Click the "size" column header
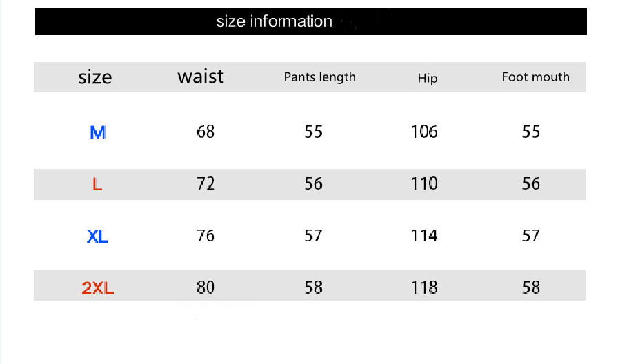The height and width of the screenshot is (364, 618). click(95, 77)
